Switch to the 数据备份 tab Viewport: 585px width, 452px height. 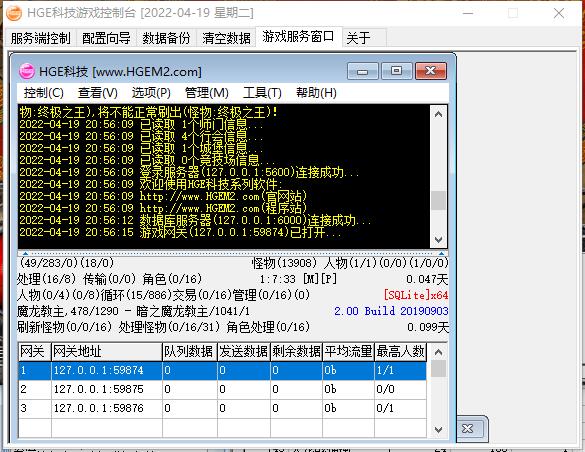(x=166, y=38)
